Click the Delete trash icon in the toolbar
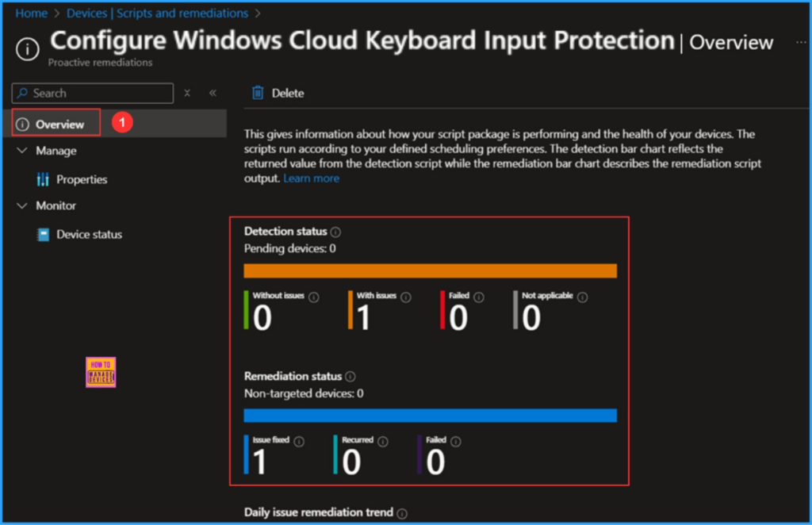 coord(259,93)
